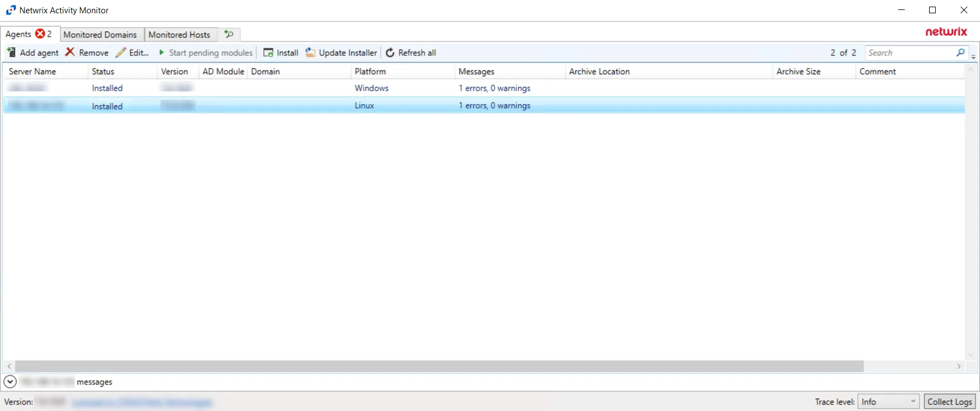Screen dimensions: 980x411
Task: Sort by Status column header
Action: [x=122, y=71]
